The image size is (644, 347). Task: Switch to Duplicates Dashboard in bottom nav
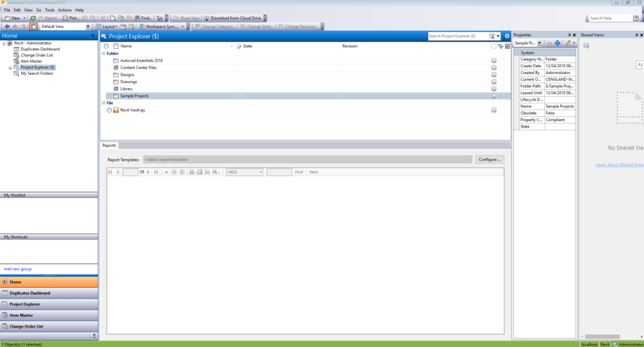click(49, 293)
